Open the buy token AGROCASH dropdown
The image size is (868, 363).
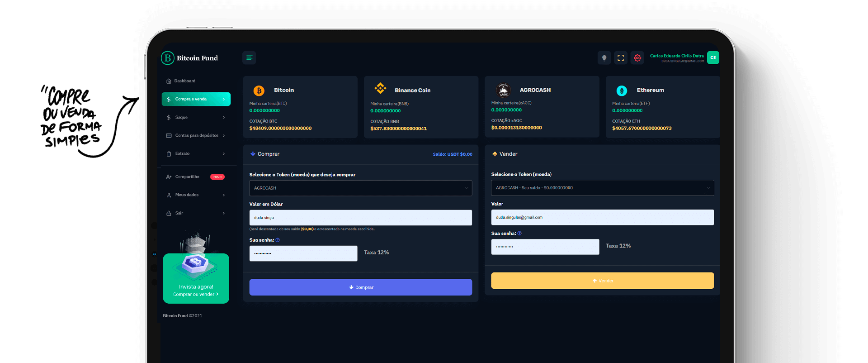coord(360,188)
